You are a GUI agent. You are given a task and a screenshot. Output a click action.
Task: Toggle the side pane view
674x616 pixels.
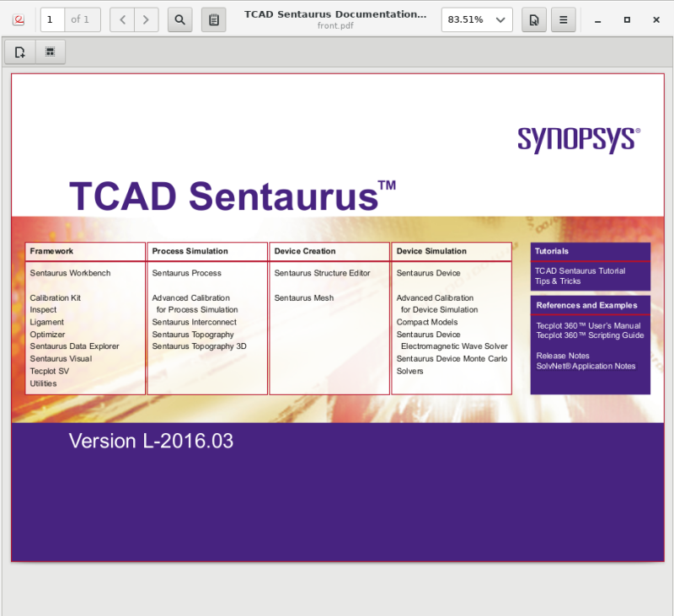(534, 19)
